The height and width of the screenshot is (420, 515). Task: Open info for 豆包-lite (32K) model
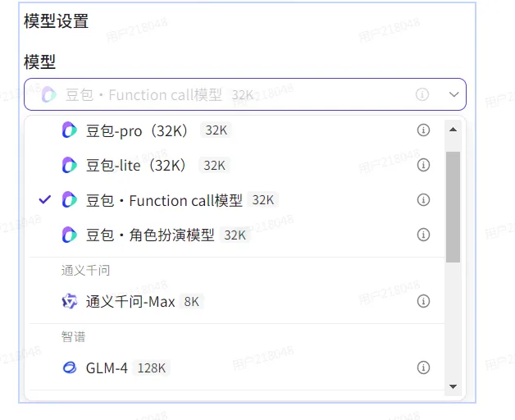423,165
